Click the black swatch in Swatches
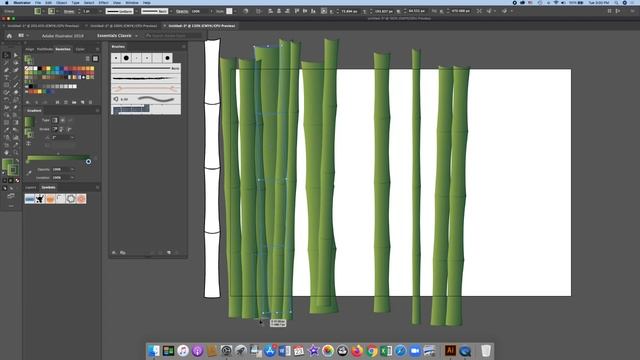Screen dimensions: 640x360 [x=40, y=69]
